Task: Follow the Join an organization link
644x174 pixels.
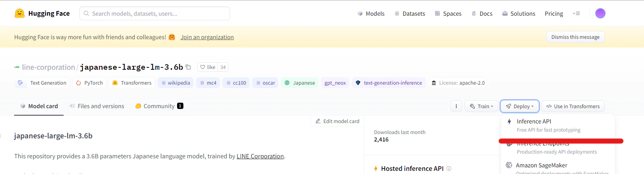Action: tap(207, 37)
